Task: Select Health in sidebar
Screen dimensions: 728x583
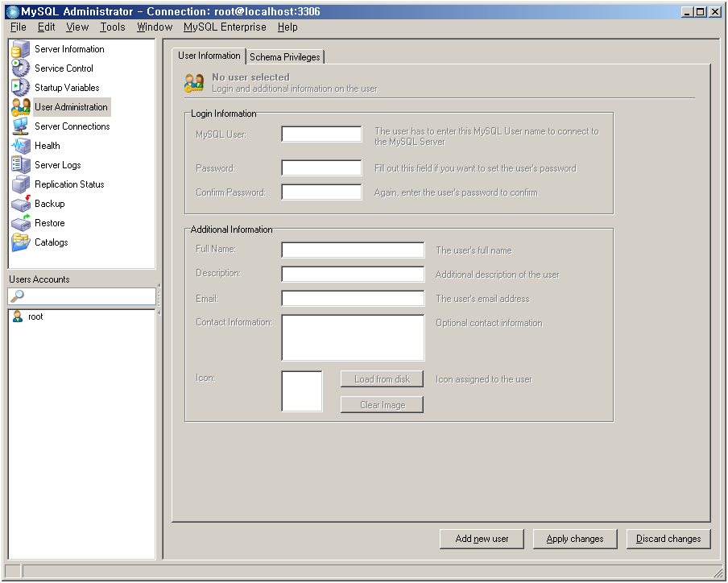Action: pyautogui.click(x=48, y=146)
